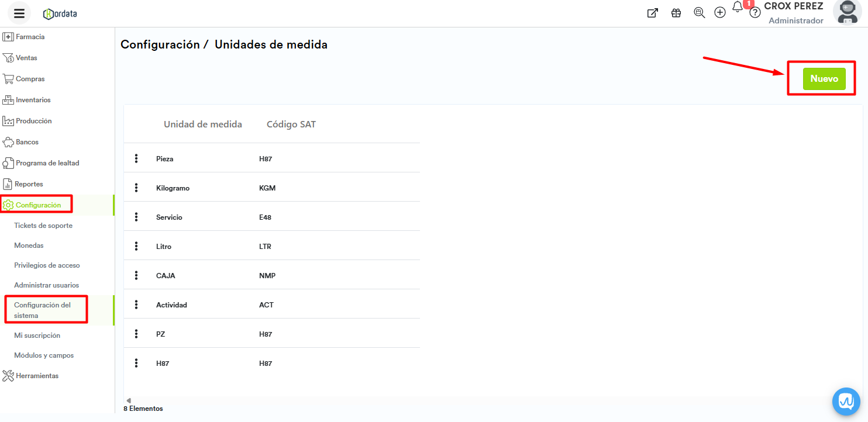Click the green Nuevo button
Screen dimensions: 868x422
824,79
